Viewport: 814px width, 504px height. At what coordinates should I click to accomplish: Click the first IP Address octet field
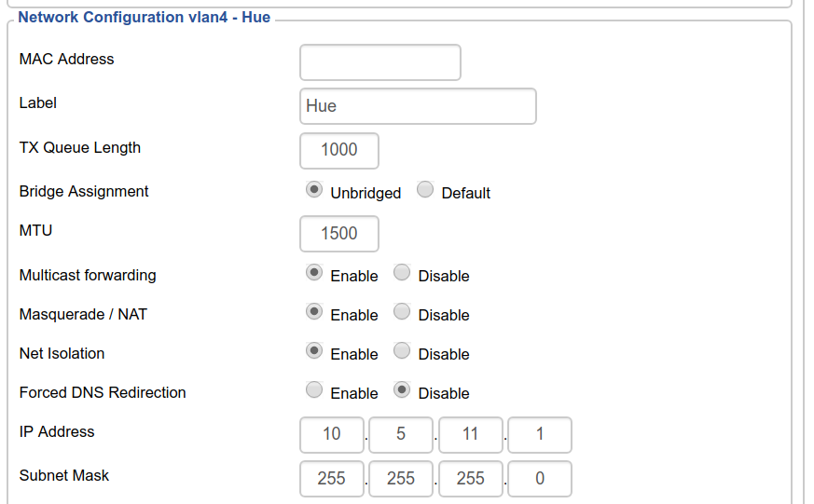[332, 434]
